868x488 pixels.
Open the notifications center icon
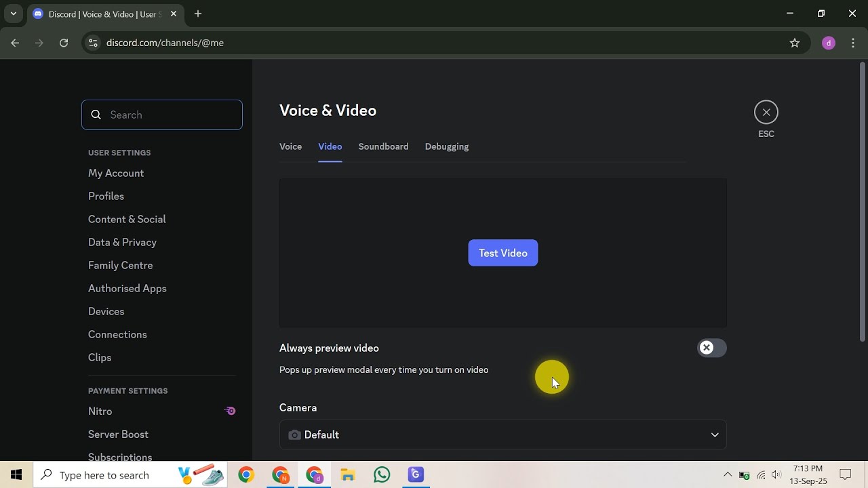(x=846, y=475)
